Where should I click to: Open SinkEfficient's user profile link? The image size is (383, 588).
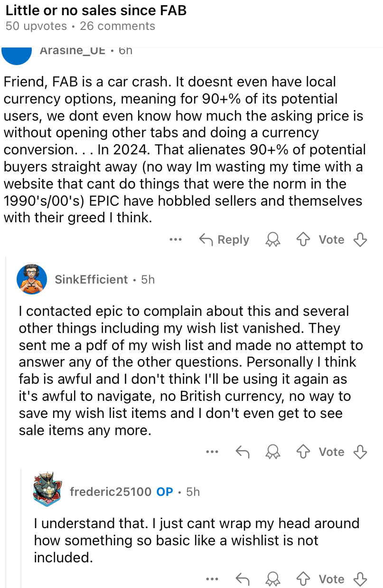(x=91, y=280)
